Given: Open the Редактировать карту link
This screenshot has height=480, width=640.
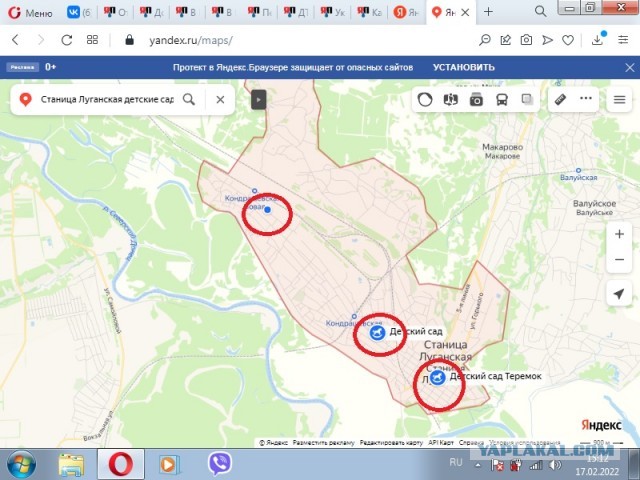Looking at the screenshot, I should coord(391,443).
